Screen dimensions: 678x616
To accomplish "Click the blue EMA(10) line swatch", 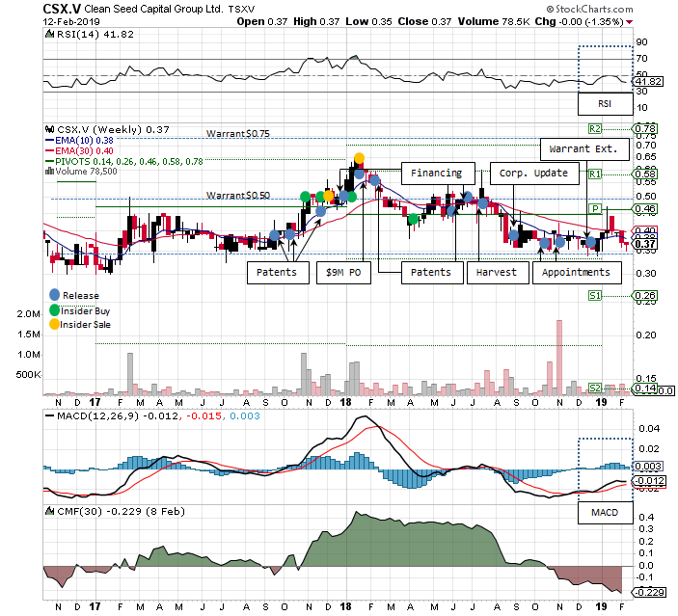I will pos(49,140).
